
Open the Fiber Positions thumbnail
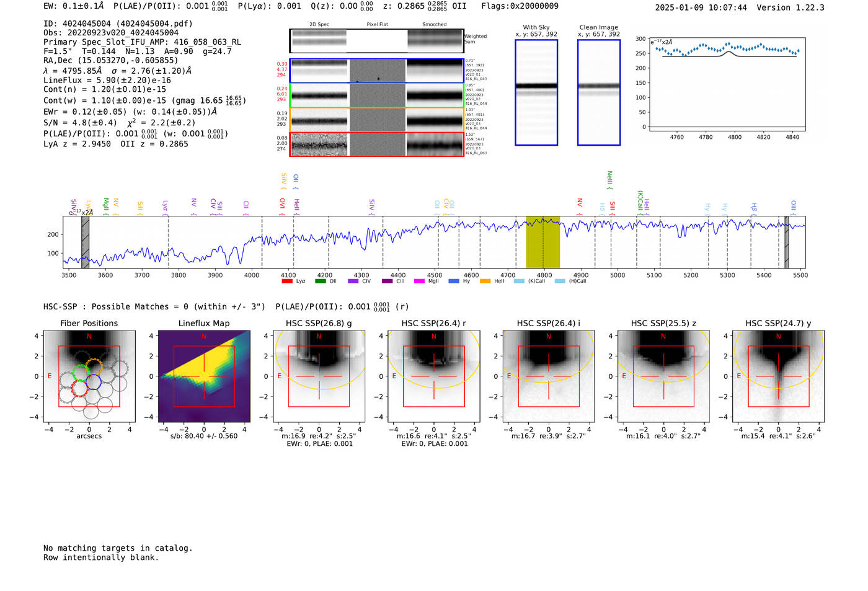pyautogui.click(x=89, y=376)
